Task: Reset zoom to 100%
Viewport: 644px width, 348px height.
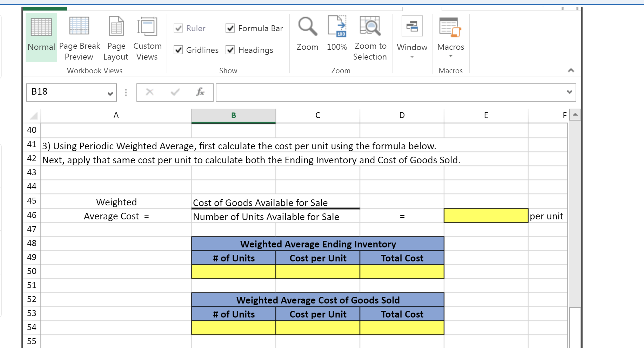Action: pyautogui.click(x=337, y=34)
